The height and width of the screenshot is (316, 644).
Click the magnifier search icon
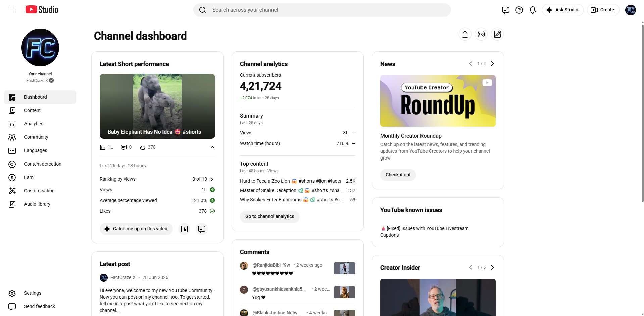pos(203,10)
